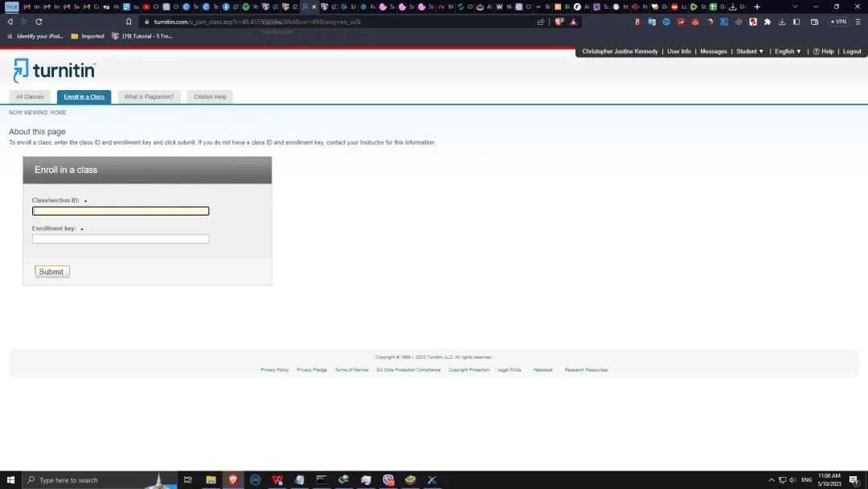Open What is Plagiarism? tab

click(x=149, y=97)
